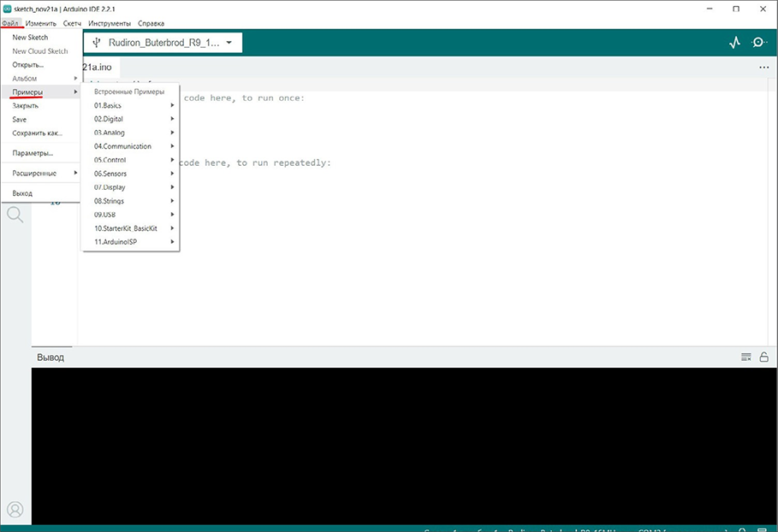Select Сохранить как... entry

[x=41, y=133]
